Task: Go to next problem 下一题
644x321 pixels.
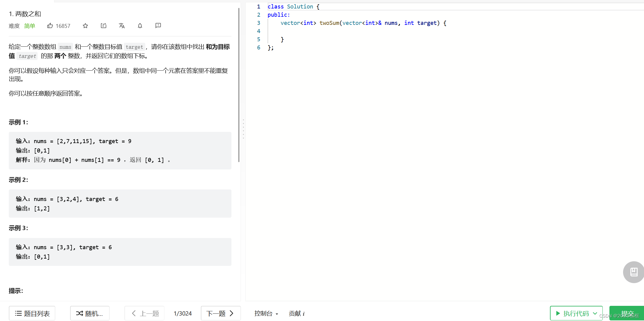Action: pos(221,313)
